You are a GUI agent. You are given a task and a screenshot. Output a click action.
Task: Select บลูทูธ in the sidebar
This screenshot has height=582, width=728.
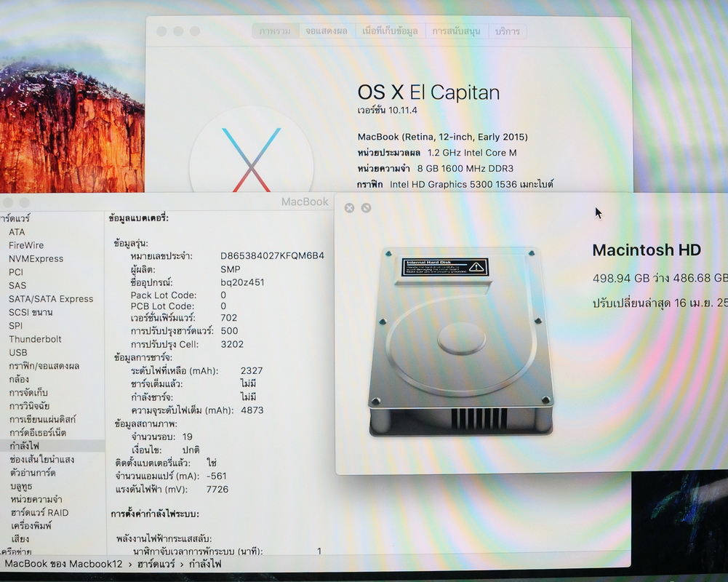(x=21, y=486)
